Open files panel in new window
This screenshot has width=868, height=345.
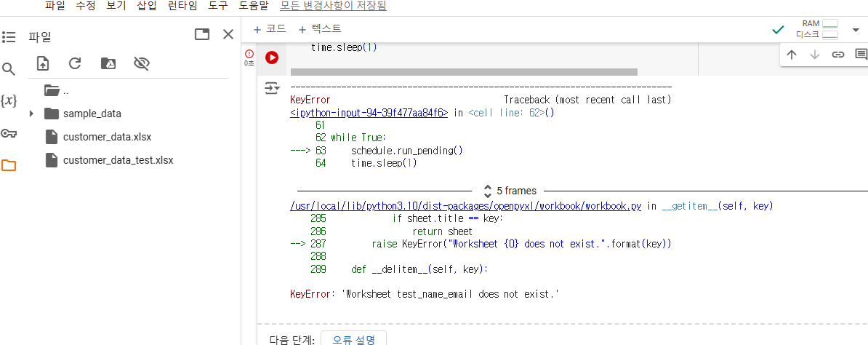(202, 35)
